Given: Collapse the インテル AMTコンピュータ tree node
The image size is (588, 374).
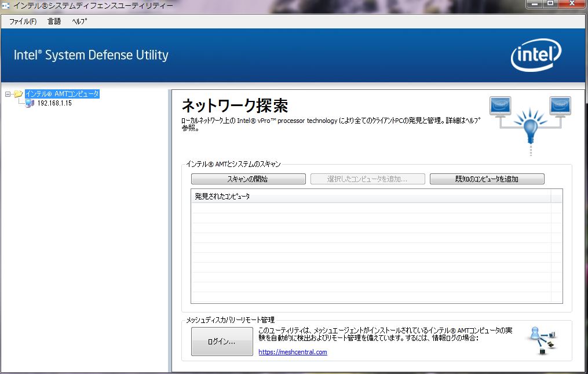Looking at the screenshot, I should tap(8, 95).
